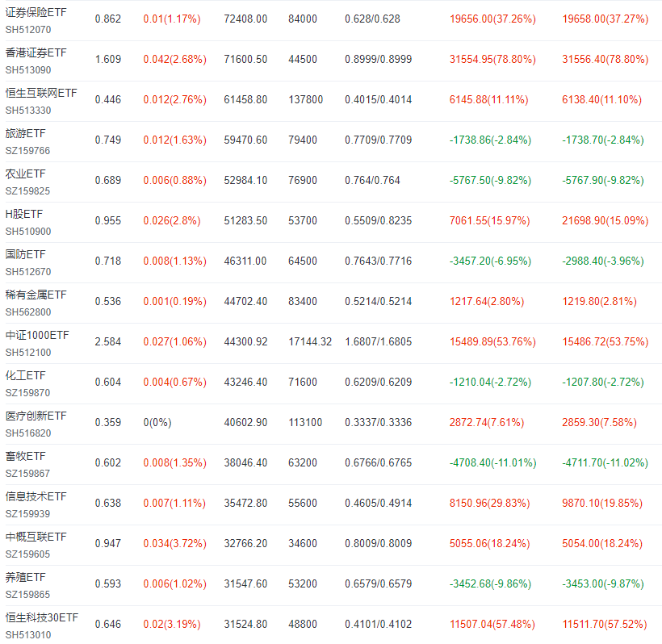Open the 养殖ETF name
The image size is (662, 644).
tap(25, 577)
